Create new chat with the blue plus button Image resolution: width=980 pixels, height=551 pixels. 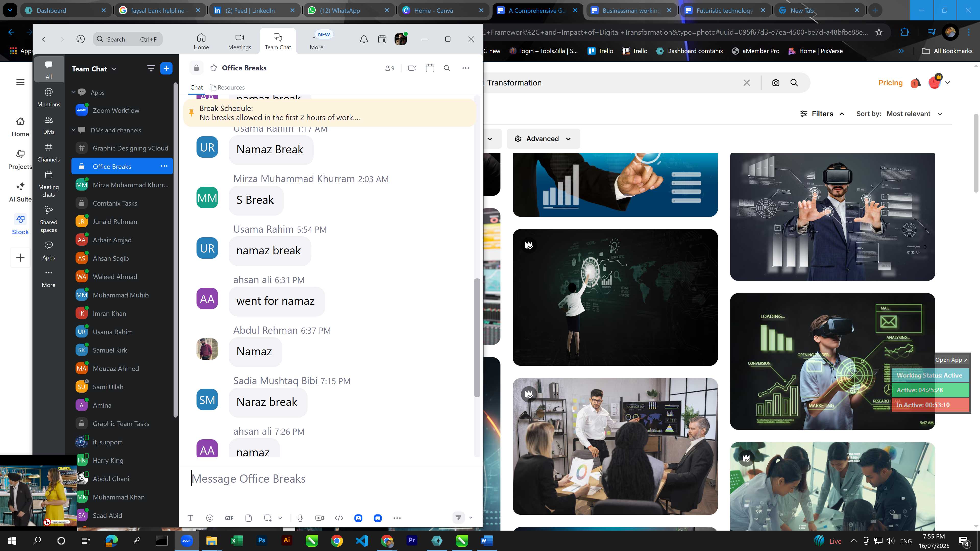tap(166, 68)
